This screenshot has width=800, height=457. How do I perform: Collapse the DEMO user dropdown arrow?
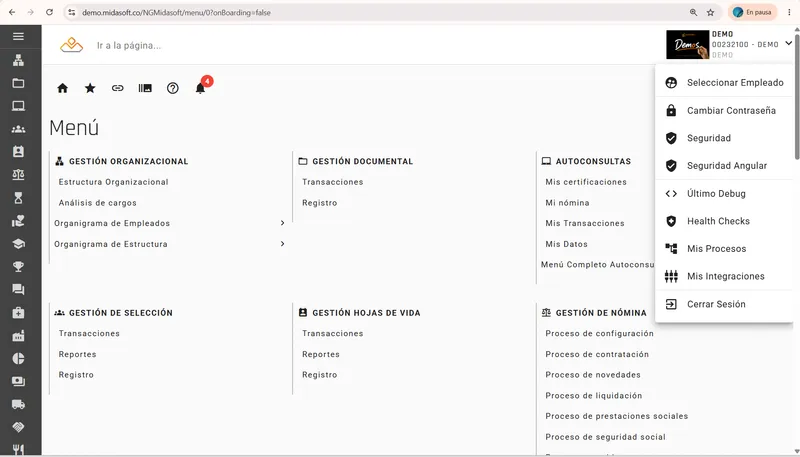coord(789,43)
